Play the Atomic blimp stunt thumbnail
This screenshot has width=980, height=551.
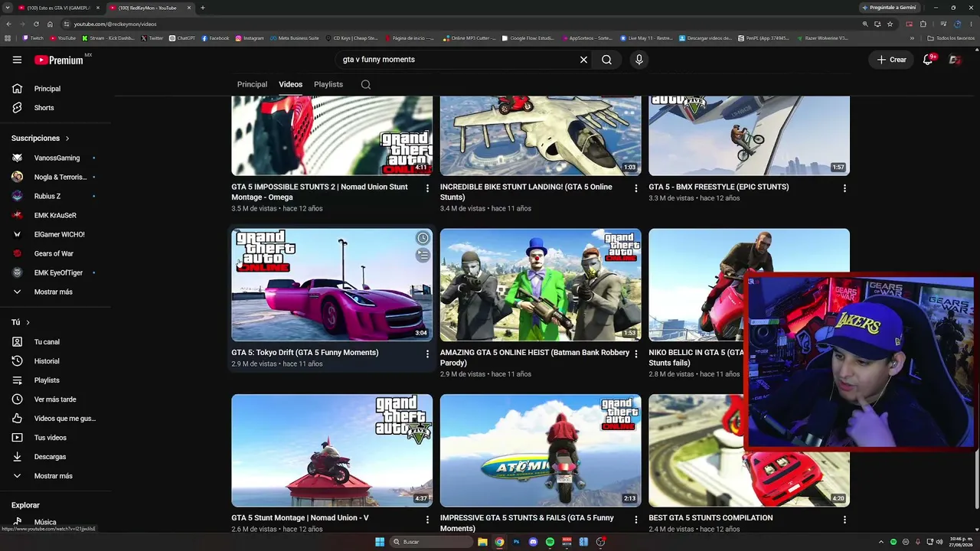tap(541, 450)
